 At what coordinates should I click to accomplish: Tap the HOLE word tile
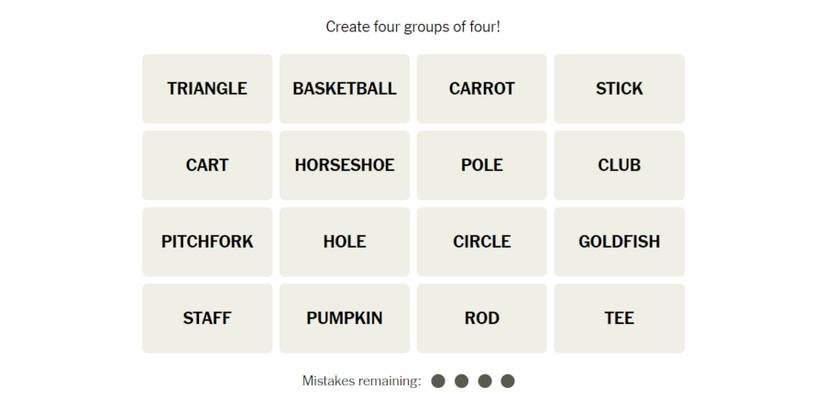tap(344, 242)
